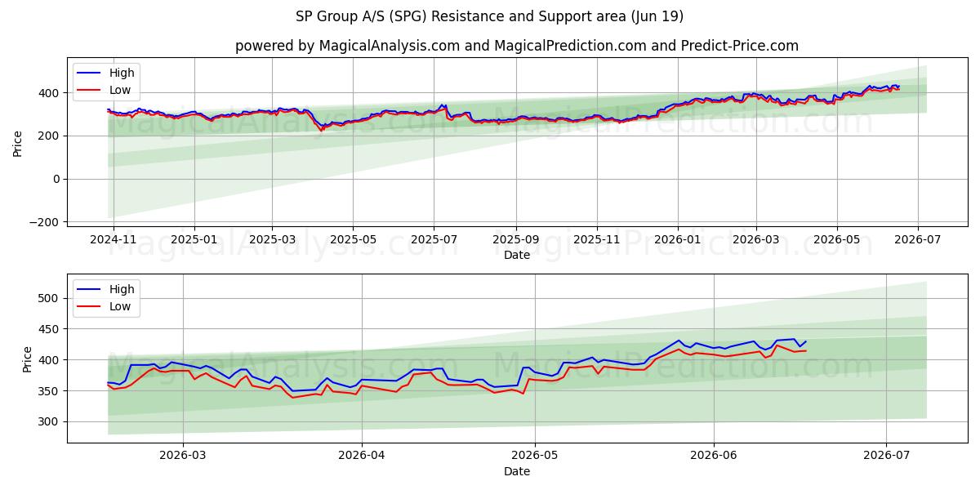Click the '2026-01' x-axis label on the top chart
The image size is (980, 490).
[x=677, y=241]
